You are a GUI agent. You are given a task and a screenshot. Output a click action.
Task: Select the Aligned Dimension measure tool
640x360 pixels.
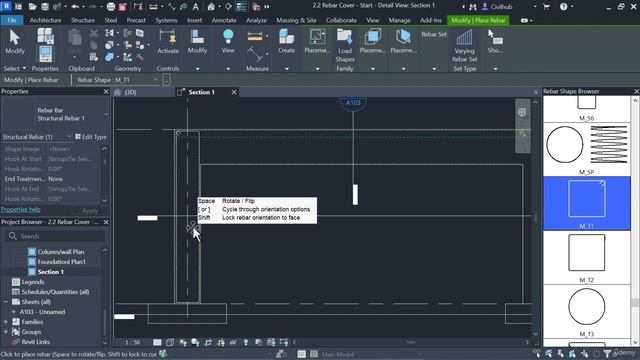[255, 37]
